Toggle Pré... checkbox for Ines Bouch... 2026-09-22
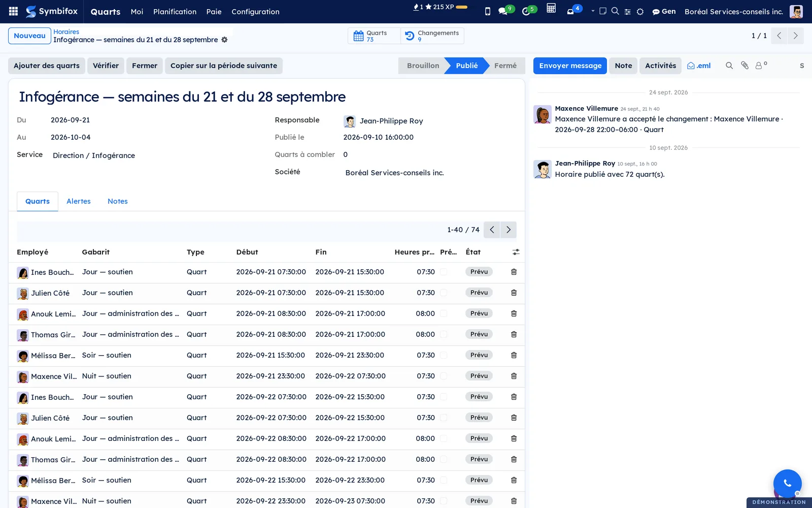Screen dimensions: 812x508 pos(444,397)
